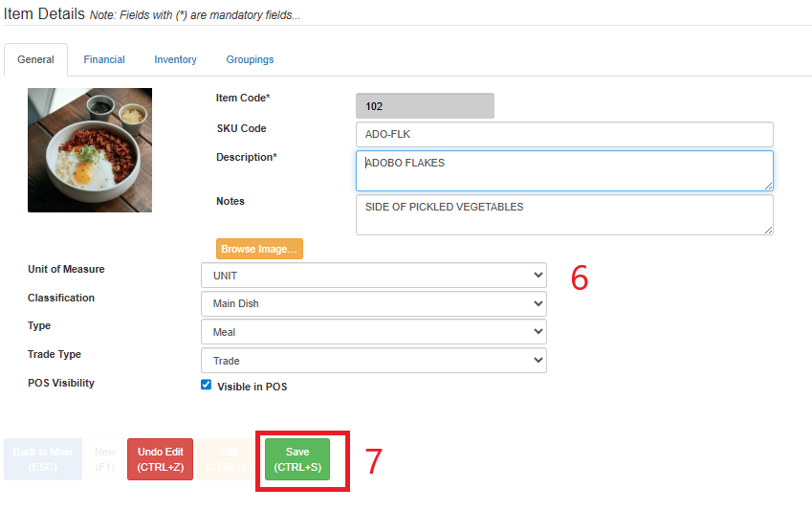Select the Groupings tab
This screenshot has height=510, width=812.
click(250, 59)
